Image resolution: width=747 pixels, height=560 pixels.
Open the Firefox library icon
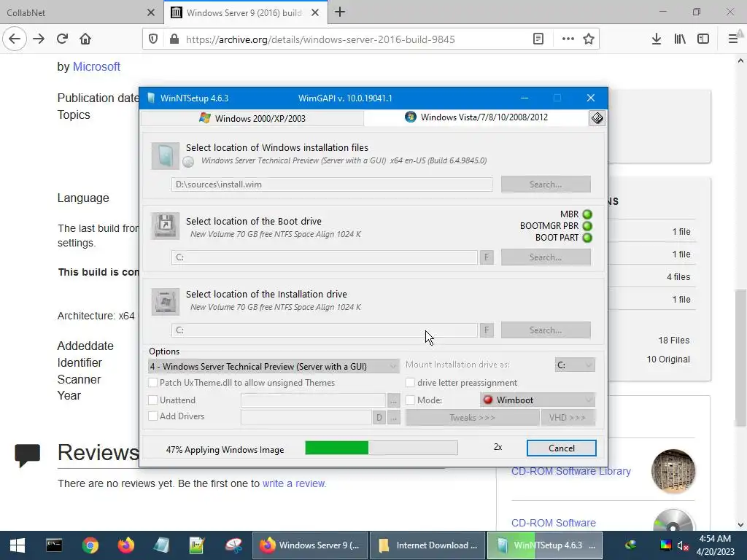click(x=680, y=39)
